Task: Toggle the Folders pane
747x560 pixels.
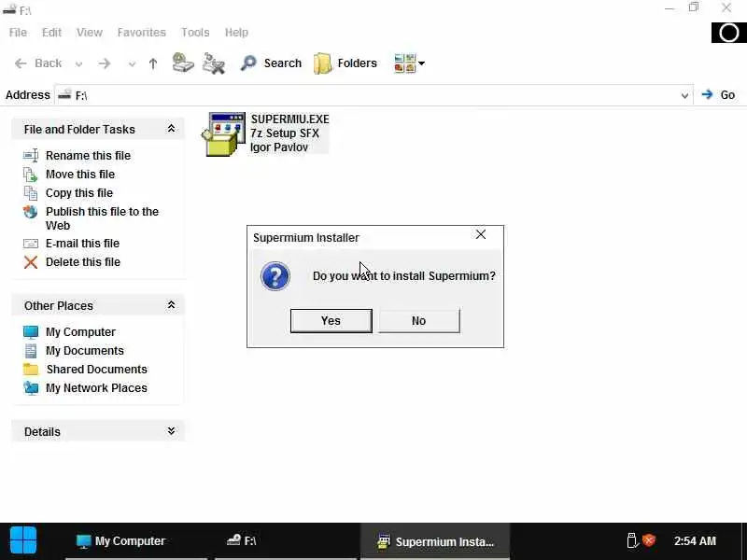Action: tap(345, 63)
